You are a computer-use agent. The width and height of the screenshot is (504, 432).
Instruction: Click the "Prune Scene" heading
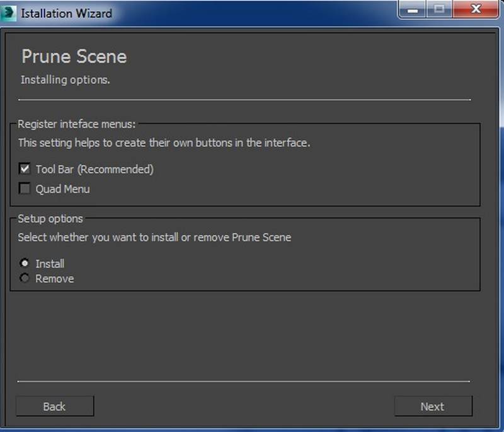click(x=74, y=57)
